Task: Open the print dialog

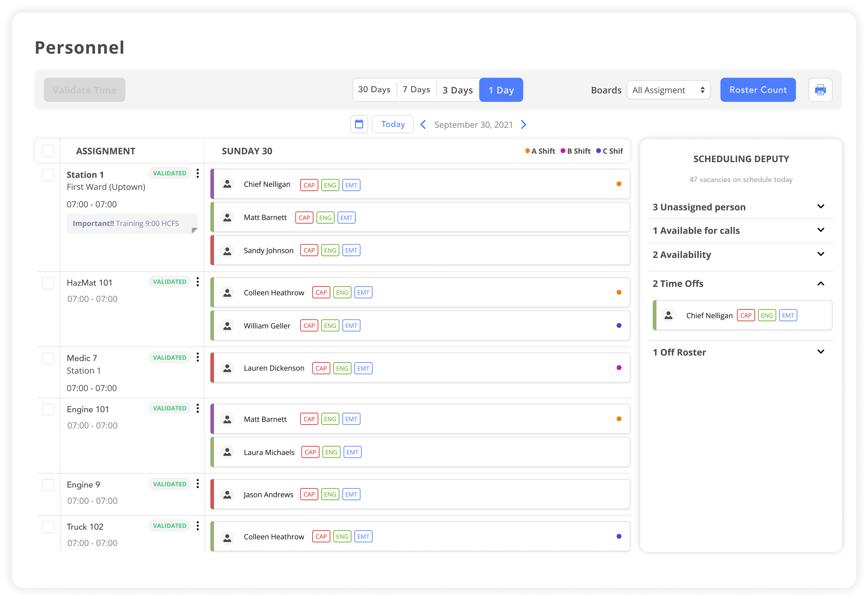Action: pyautogui.click(x=820, y=90)
